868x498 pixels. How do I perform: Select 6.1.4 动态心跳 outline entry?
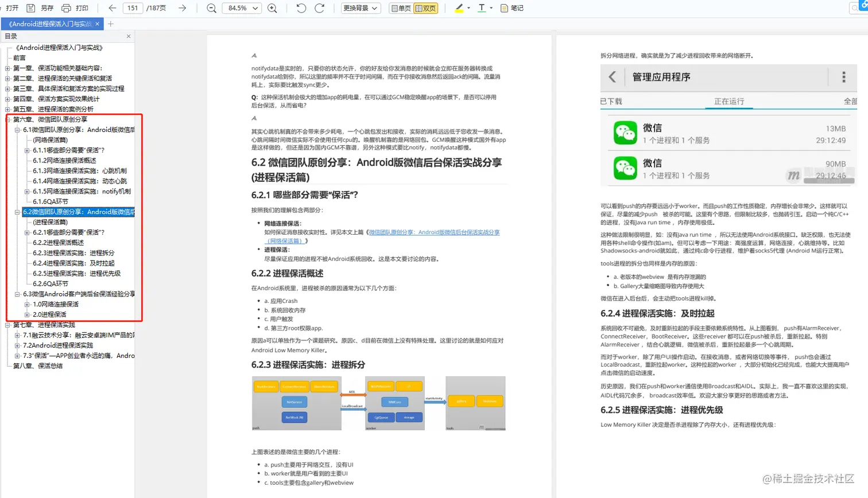[80, 181]
